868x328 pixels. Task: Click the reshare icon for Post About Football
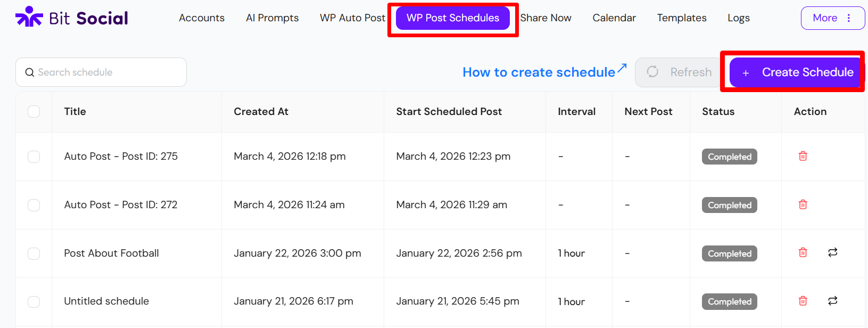tap(833, 253)
